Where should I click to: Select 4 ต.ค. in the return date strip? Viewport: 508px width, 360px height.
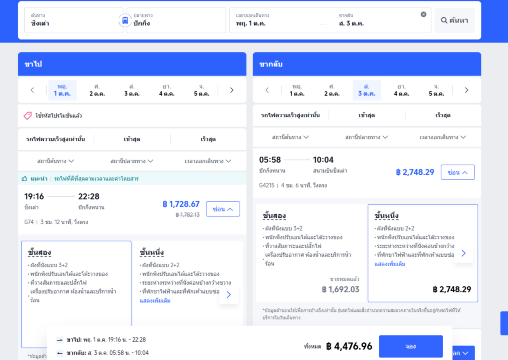[401, 90]
